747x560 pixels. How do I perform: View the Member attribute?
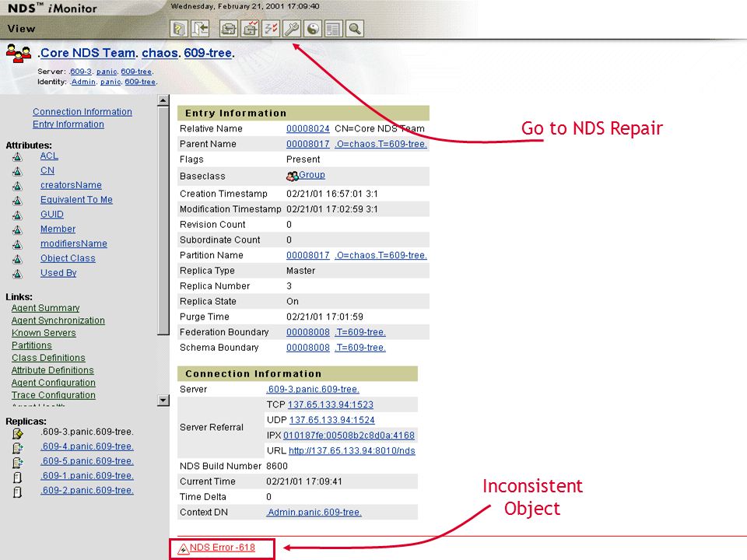tap(58, 229)
